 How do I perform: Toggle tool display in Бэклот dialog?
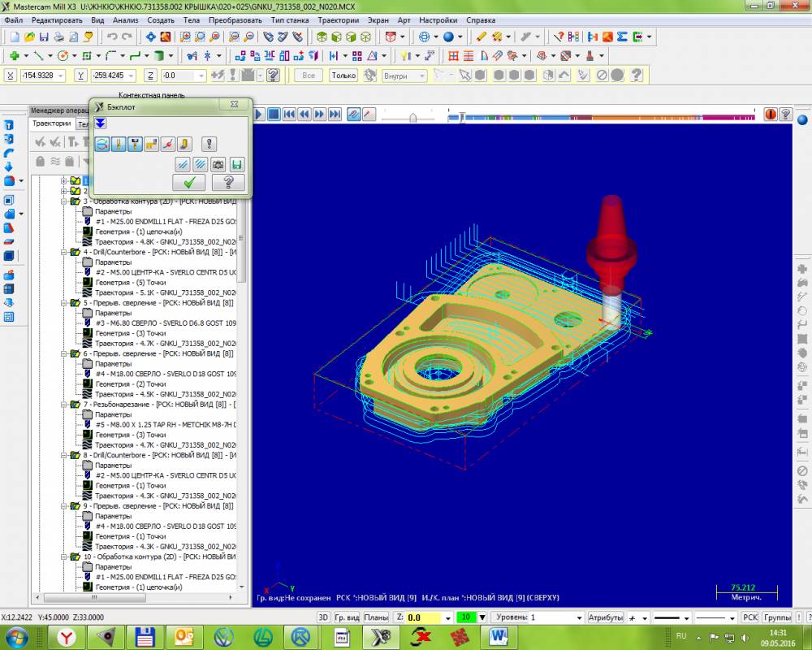pos(119,144)
